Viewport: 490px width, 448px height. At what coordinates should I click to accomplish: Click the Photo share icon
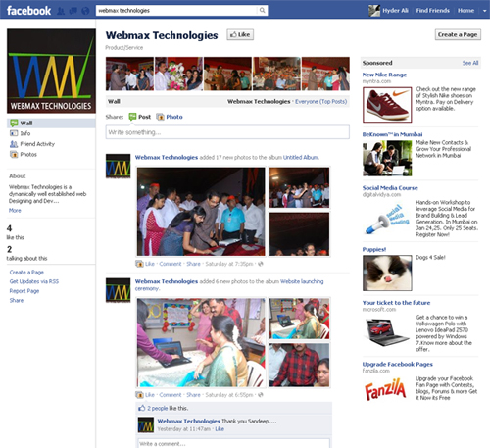[x=160, y=117]
